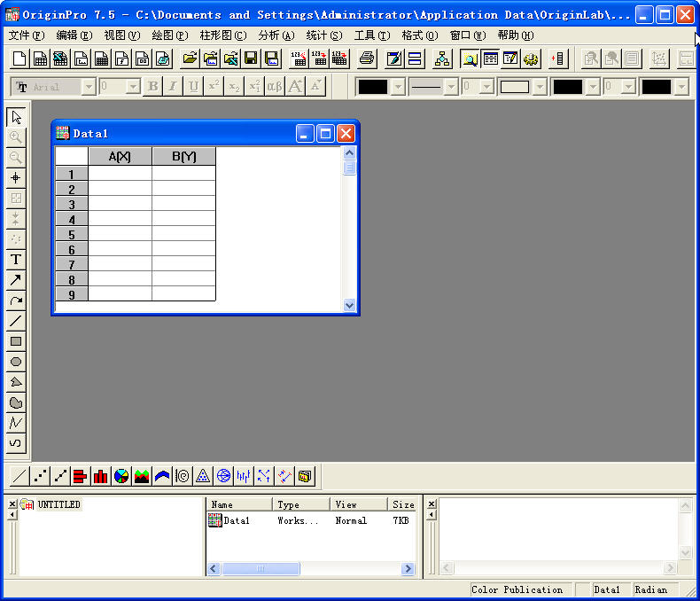The image size is (700, 601).
Task: Select the Text tool in the toolbox
Action: coord(15,260)
